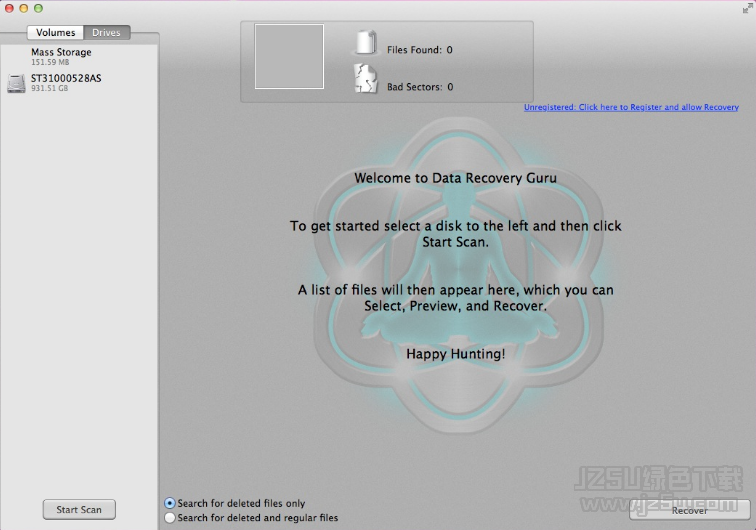Image resolution: width=756 pixels, height=530 pixels.
Task: Click the Happy Hunting! text
Action: pyautogui.click(x=456, y=354)
